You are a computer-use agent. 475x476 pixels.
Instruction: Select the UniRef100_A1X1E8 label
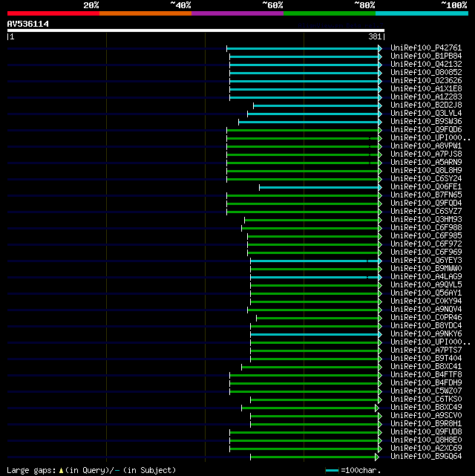coord(426,89)
